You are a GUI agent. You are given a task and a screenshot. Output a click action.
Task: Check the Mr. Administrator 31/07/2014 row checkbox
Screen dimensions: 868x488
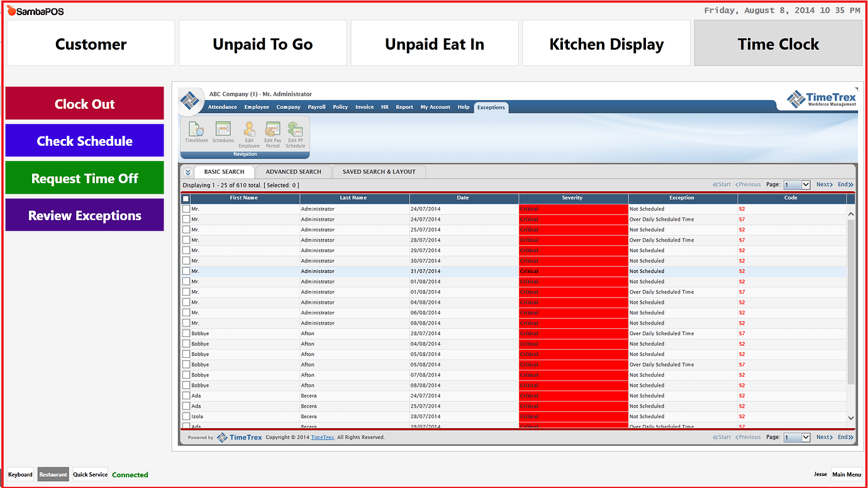click(186, 271)
